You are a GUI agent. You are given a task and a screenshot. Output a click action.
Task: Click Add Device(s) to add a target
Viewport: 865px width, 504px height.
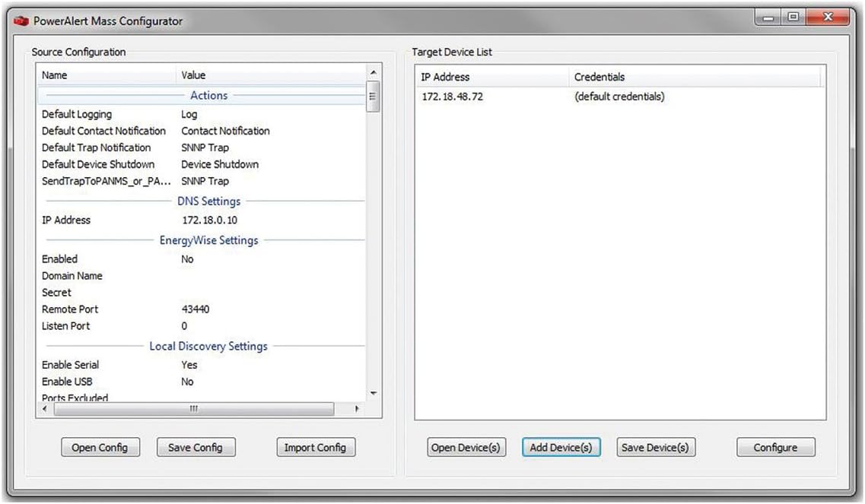tap(561, 447)
